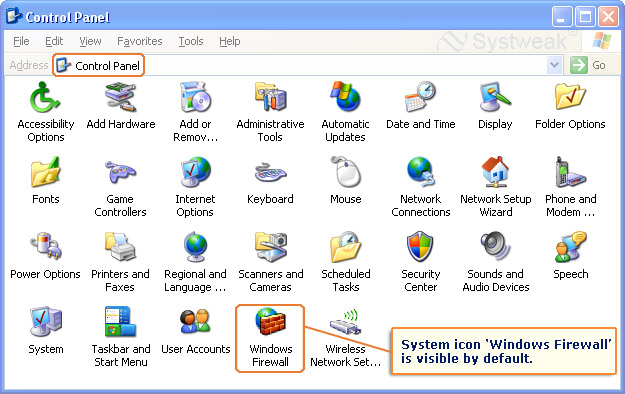Click the Go button
Viewport: 625px width, 394px height.
[588, 65]
